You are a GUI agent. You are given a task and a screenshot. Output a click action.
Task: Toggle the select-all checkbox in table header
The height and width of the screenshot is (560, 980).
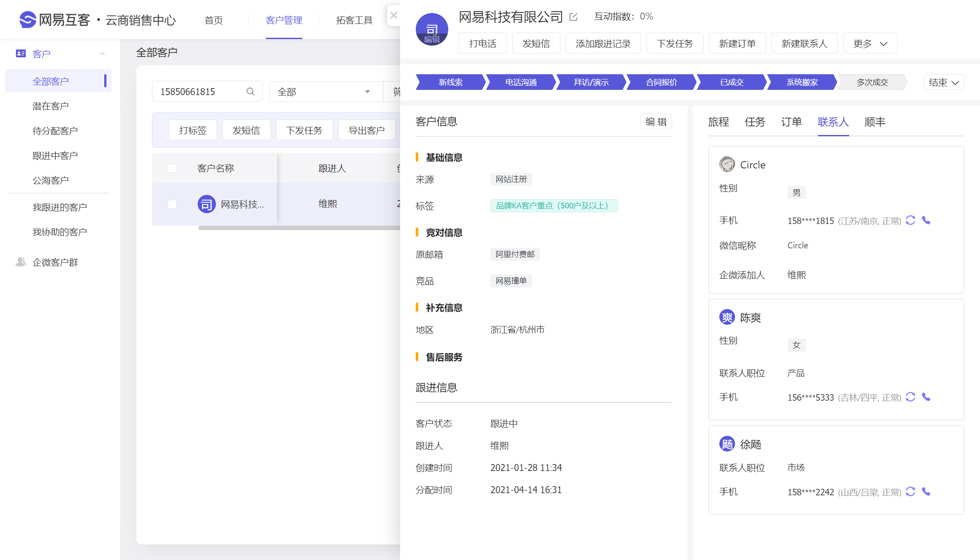click(172, 168)
